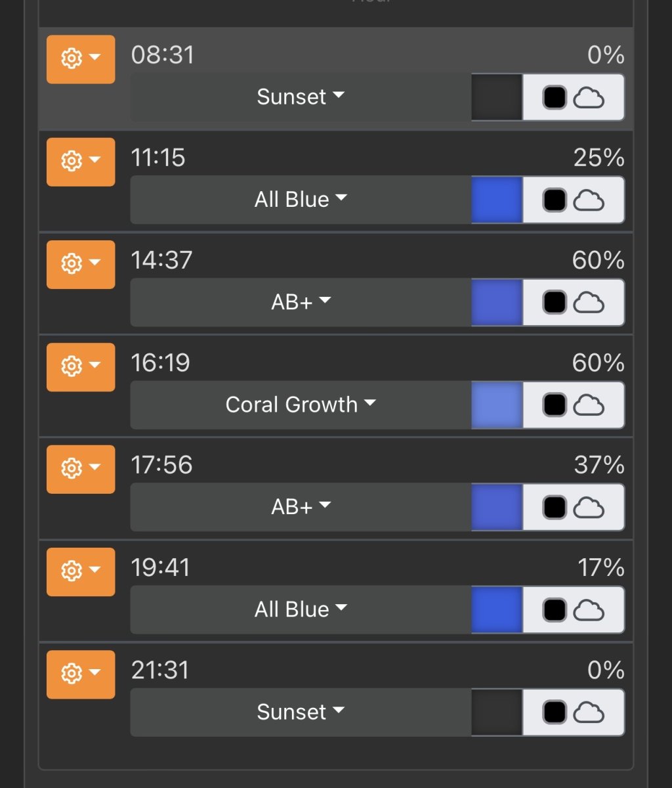Toggle the black square in the 19:41 row

(555, 610)
